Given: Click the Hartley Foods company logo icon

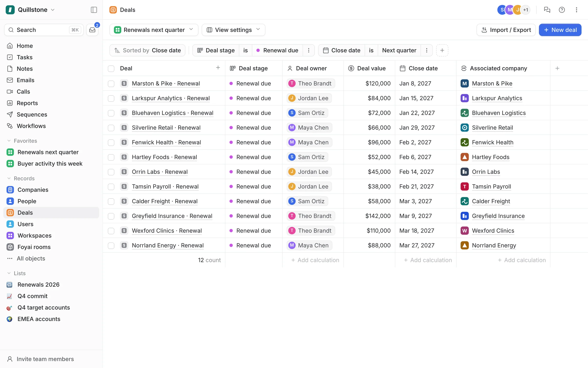Looking at the screenshot, I should pyautogui.click(x=465, y=157).
